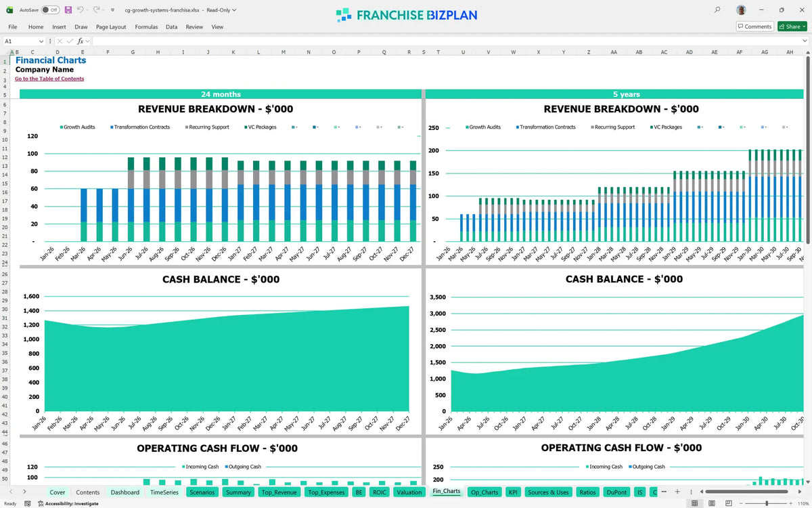Open the Scenarios sheet tab
Viewport: 812px width, 508px height.
[x=202, y=492]
